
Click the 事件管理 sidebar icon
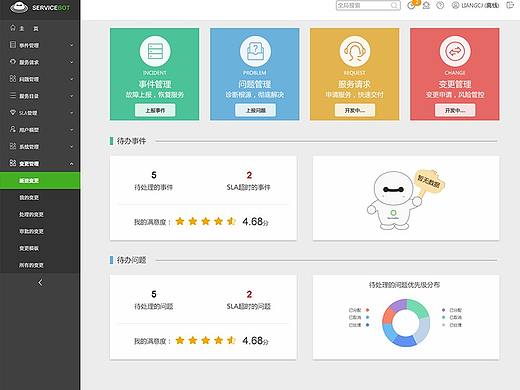click(x=13, y=45)
